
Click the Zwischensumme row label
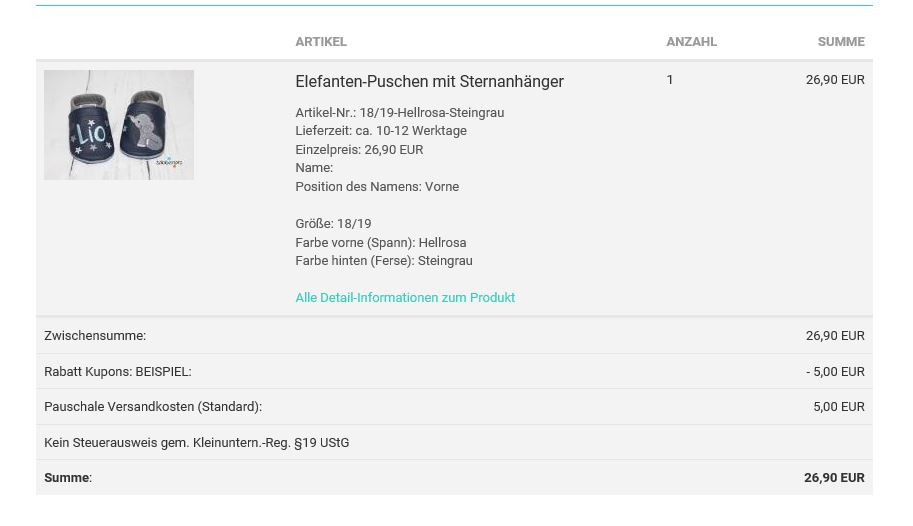tap(95, 336)
